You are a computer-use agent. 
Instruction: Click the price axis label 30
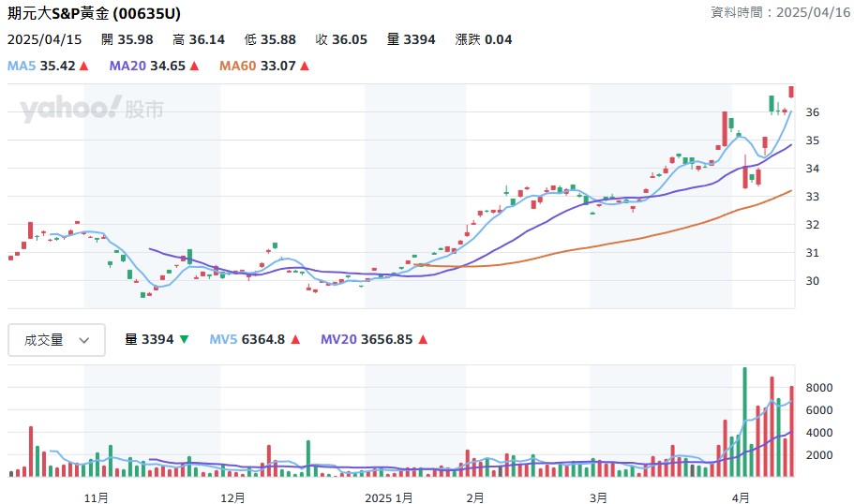point(813,281)
